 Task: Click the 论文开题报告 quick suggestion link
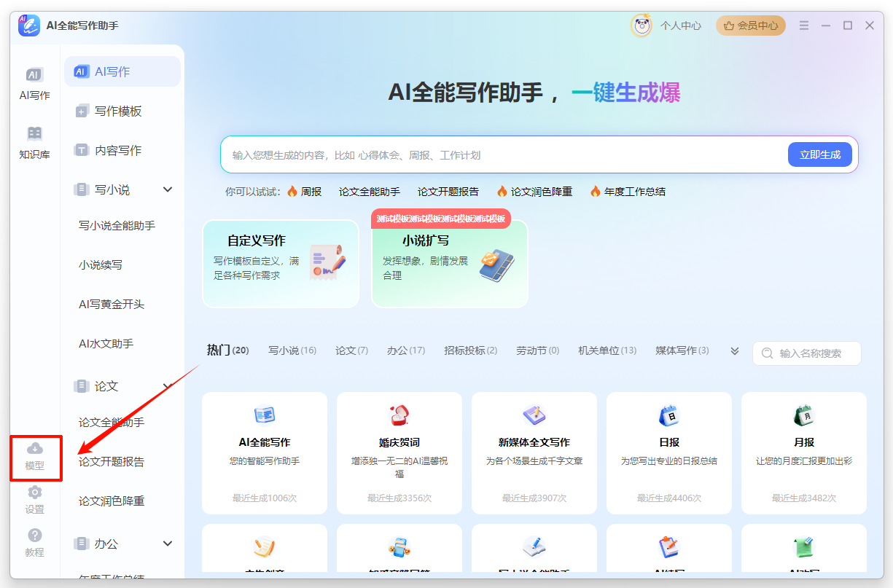448,191
